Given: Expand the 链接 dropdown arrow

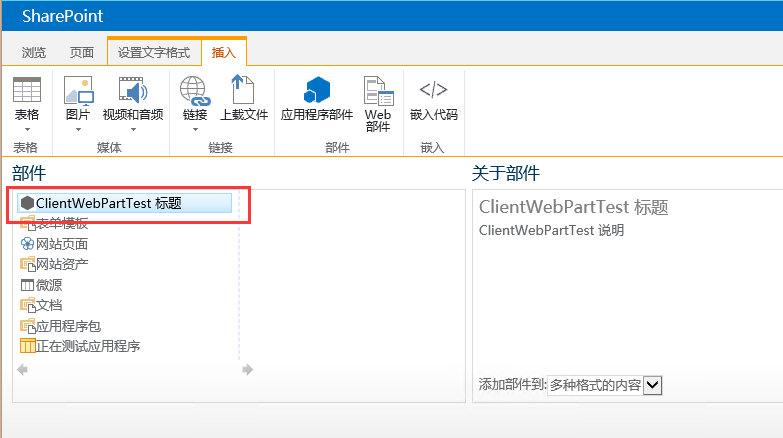Looking at the screenshot, I should pos(195,129).
